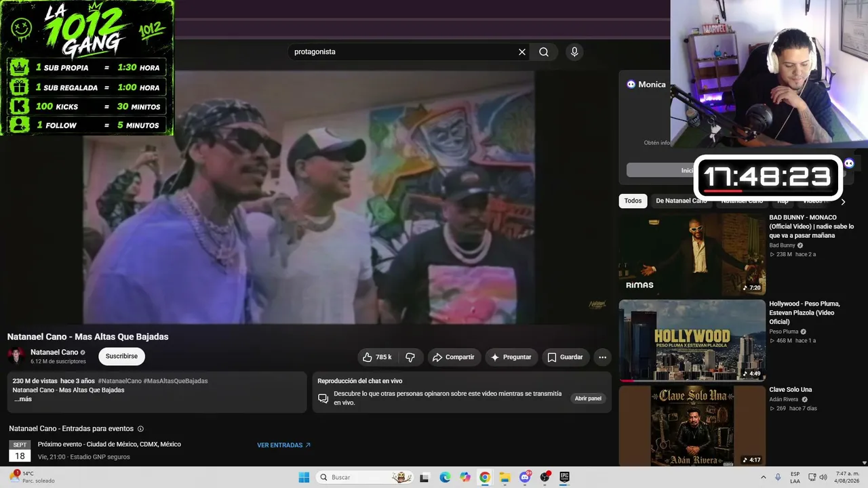The width and height of the screenshot is (868, 488).
Task: Open the clock showing 7:47 a. m.
Action: (846, 477)
